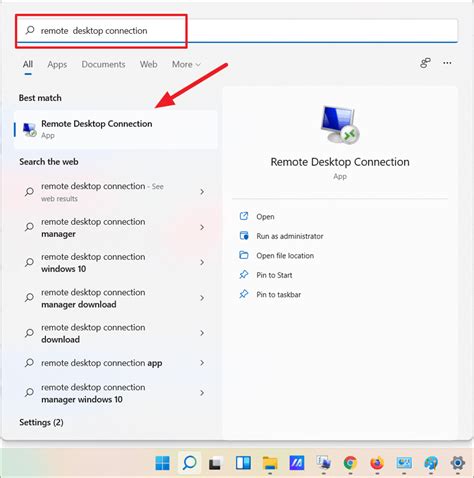This screenshot has height=478, width=474.
Task: Open the Widgets icon on the taskbar
Action: pyautogui.click(x=243, y=463)
